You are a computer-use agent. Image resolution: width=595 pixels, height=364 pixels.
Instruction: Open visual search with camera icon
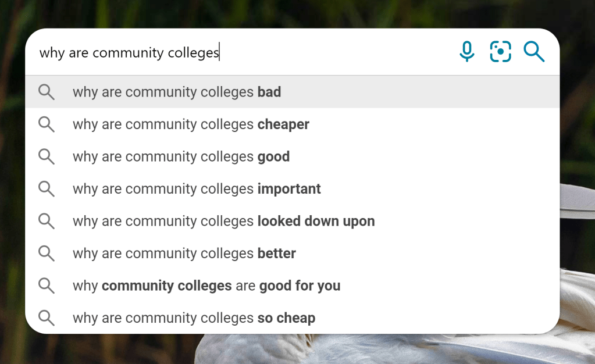(x=500, y=52)
